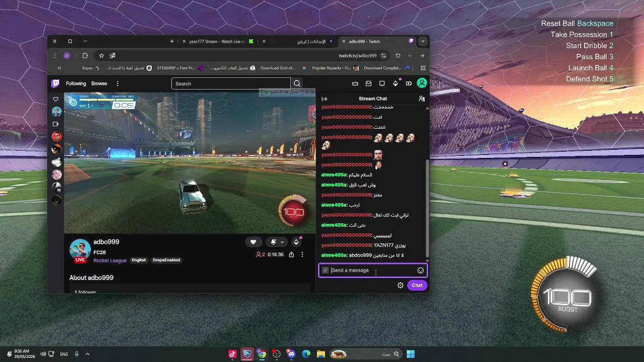Open the STEAMRIP bookmark
Viewport: 644px width, 362px height.
point(180,68)
